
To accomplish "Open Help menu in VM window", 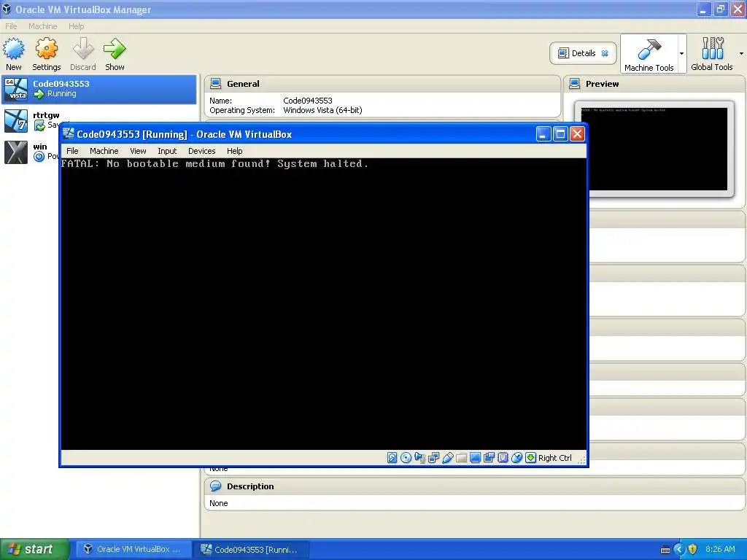I will pyautogui.click(x=234, y=151).
